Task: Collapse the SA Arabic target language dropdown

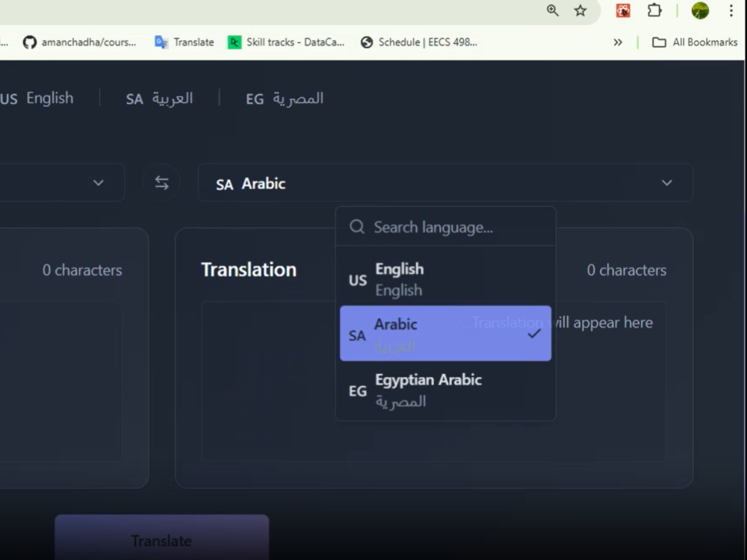Action: [445, 183]
